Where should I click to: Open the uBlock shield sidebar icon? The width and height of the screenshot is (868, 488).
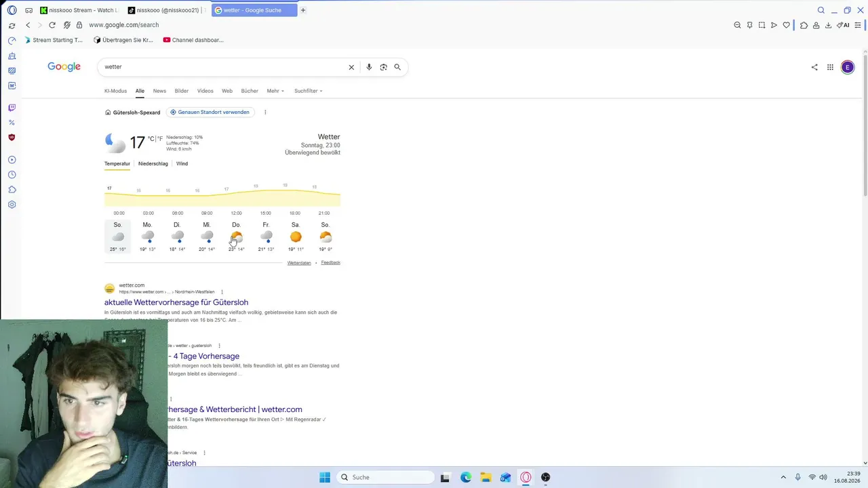click(12, 138)
